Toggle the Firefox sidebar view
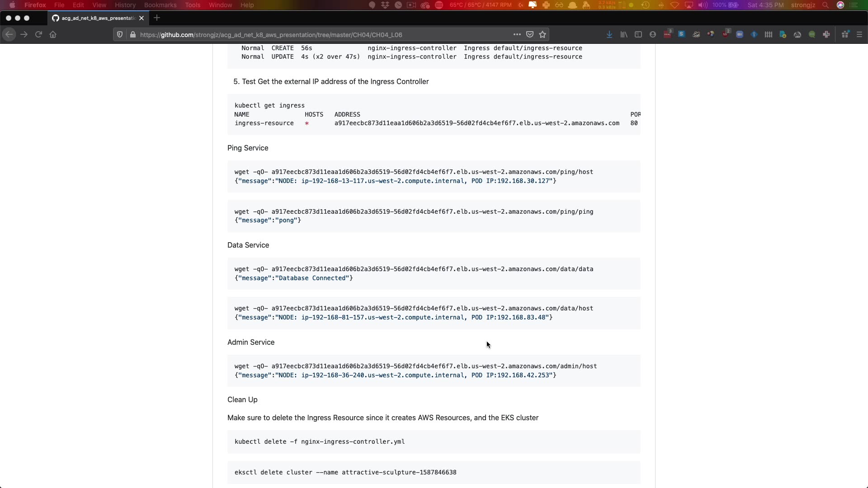This screenshot has height=488, width=868. (638, 34)
